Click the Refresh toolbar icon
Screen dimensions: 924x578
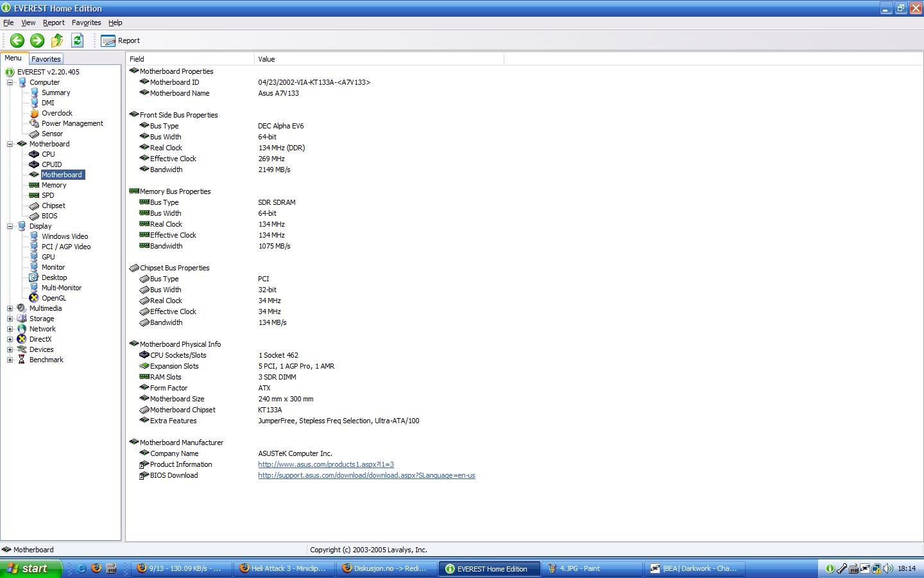(x=77, y=40)
